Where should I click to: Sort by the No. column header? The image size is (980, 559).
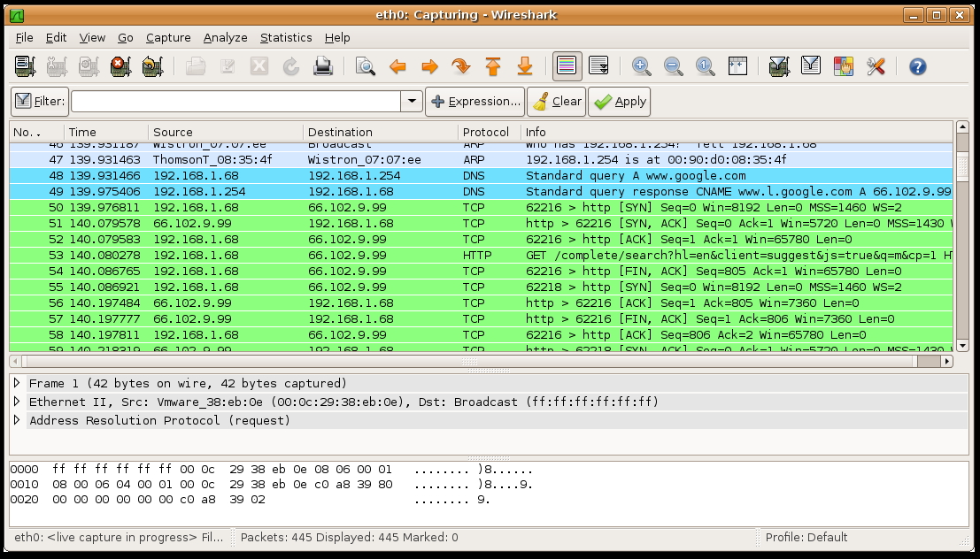click(37, 132)
